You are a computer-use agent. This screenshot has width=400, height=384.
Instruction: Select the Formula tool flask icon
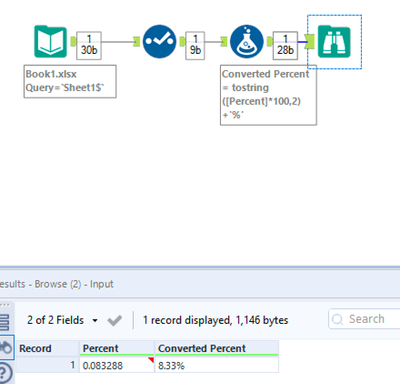[247, 41]
